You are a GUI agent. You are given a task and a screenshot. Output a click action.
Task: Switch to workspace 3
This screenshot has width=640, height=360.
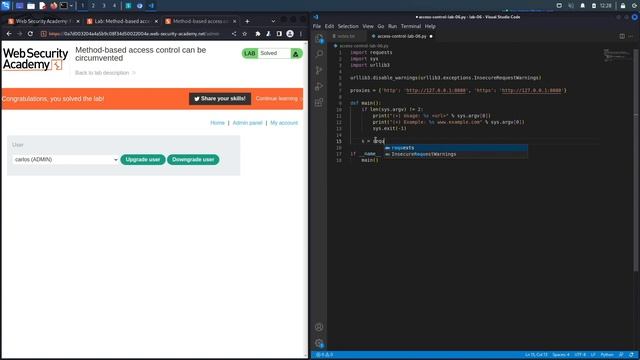104,6
